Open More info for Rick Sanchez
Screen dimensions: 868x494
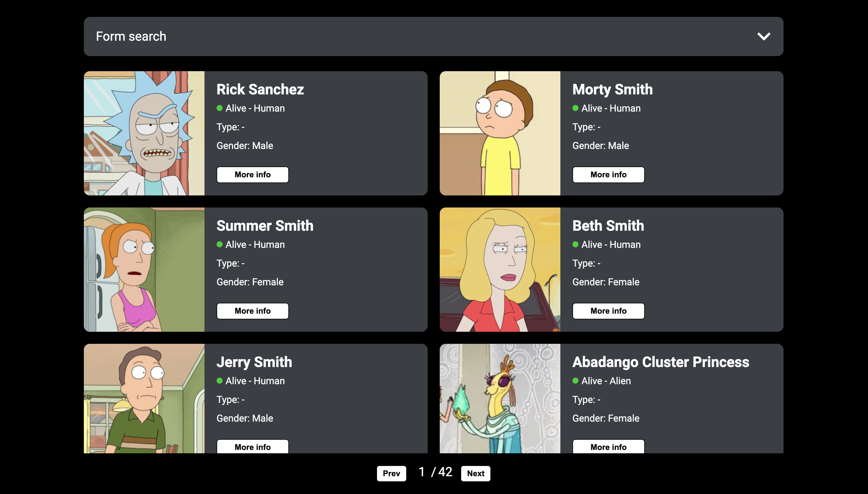point(253,174)
